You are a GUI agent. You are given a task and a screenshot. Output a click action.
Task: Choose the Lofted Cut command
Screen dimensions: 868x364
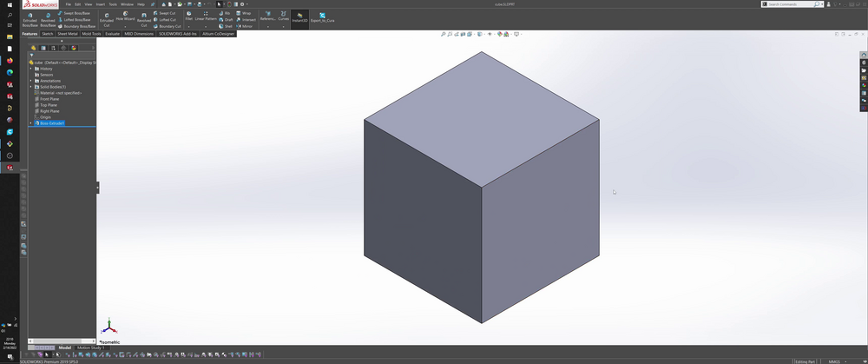[x=165, y=19]
